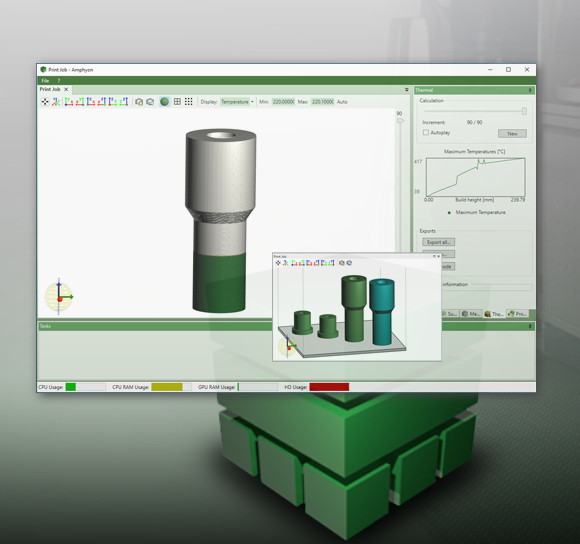Switch to the Pro... panel tab

point(517,314)
